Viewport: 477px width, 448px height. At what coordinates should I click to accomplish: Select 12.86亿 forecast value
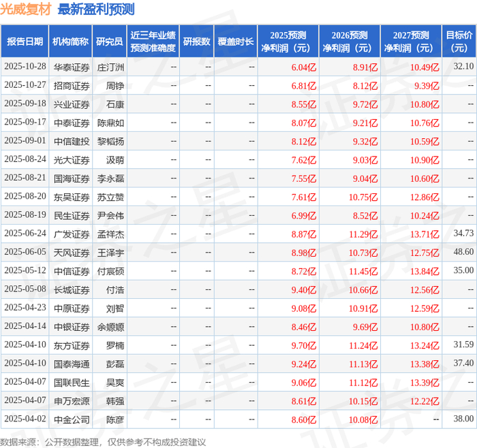pyautogui.click(x=425, y=197)
